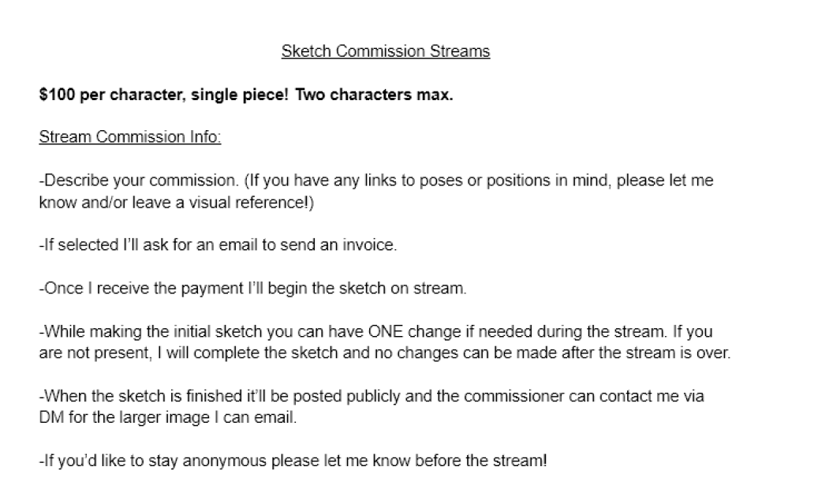Image resolution: width=814 pixels, height=504 pixels.
Task: Click the word DM in last paragraph
Action: pos(51,418)
